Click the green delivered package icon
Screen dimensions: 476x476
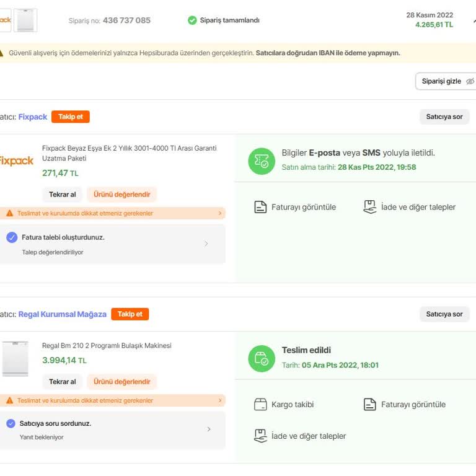pyautogui.click(x=261, y=358)
